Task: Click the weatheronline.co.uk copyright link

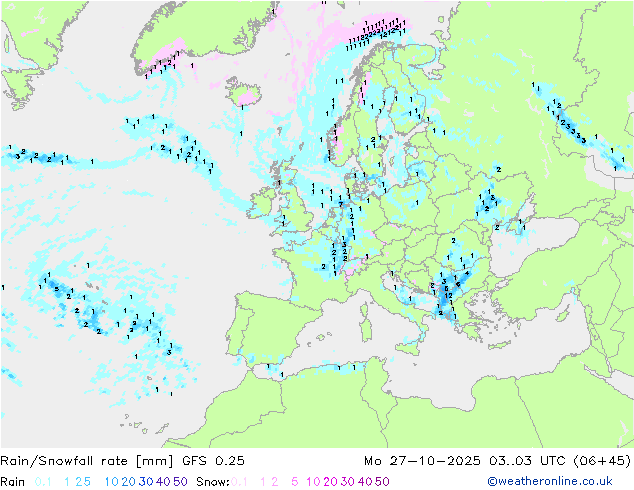Action: coord(549,481)
